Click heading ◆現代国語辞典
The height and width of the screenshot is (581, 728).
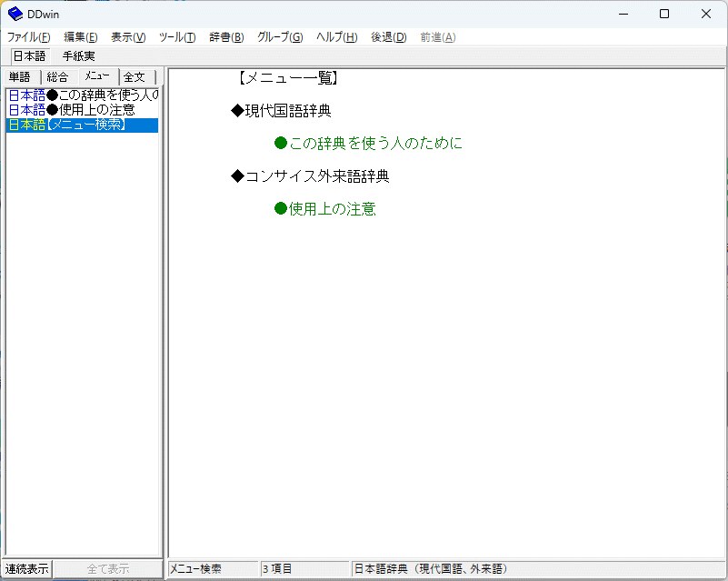(x=282, y=111)
